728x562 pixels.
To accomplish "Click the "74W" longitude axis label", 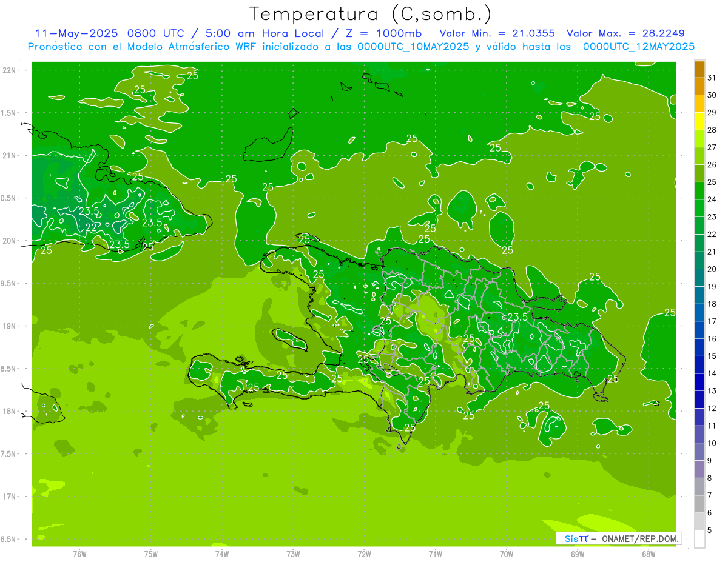I will click(x=221, y=554).
